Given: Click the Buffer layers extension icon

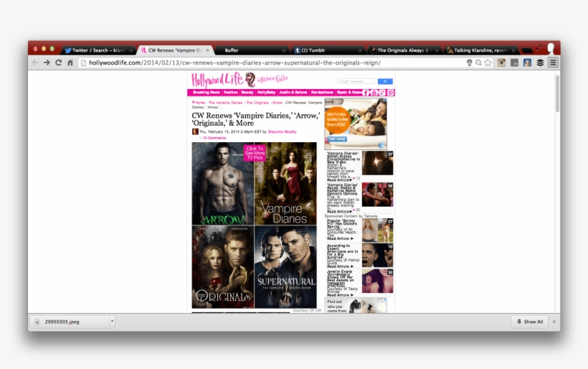Looking at the screenshot, I should point(540,62).
